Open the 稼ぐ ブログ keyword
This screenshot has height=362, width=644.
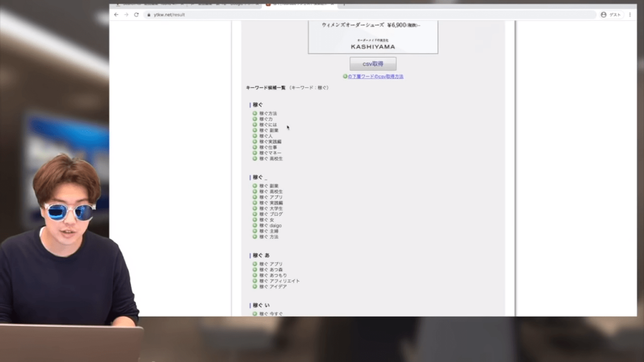(x=270, y=214)
